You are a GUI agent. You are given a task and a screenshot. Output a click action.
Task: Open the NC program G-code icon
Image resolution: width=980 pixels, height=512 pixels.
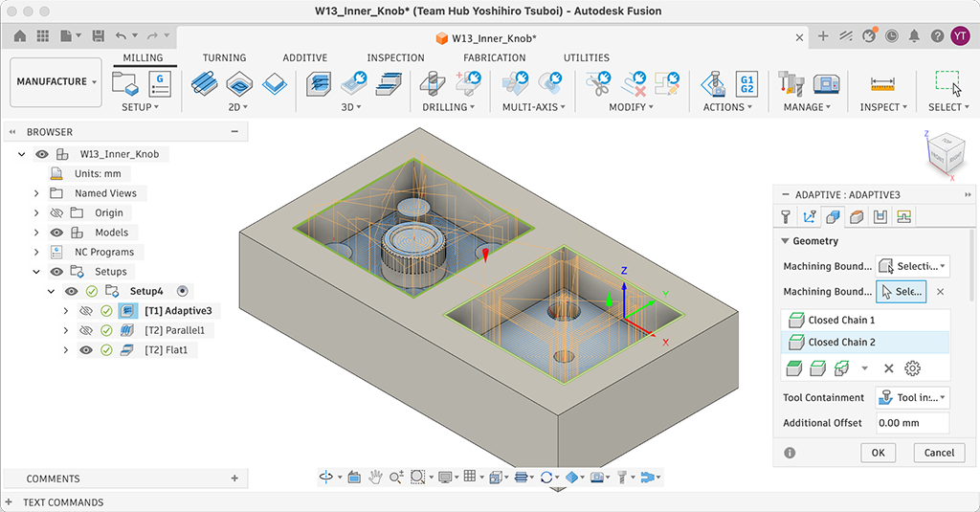click(x=160, y=84)
